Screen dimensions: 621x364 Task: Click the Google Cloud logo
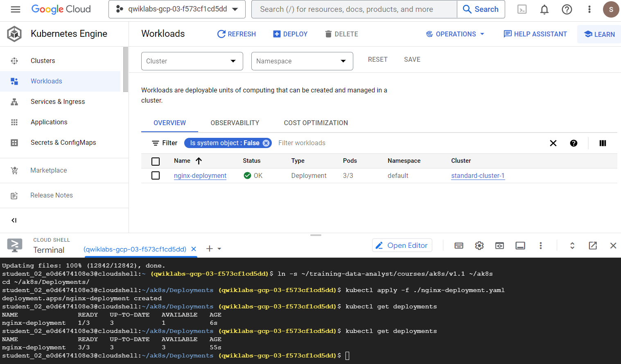(61, 9)
